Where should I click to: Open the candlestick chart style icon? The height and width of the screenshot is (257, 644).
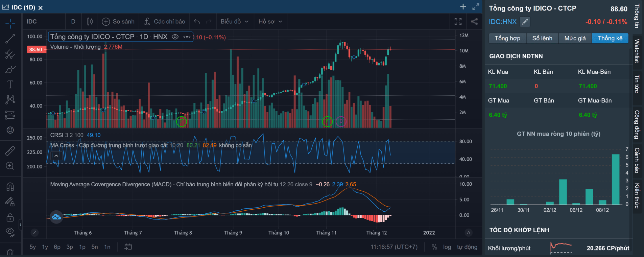pyautogui.click(x=90, y=22)
